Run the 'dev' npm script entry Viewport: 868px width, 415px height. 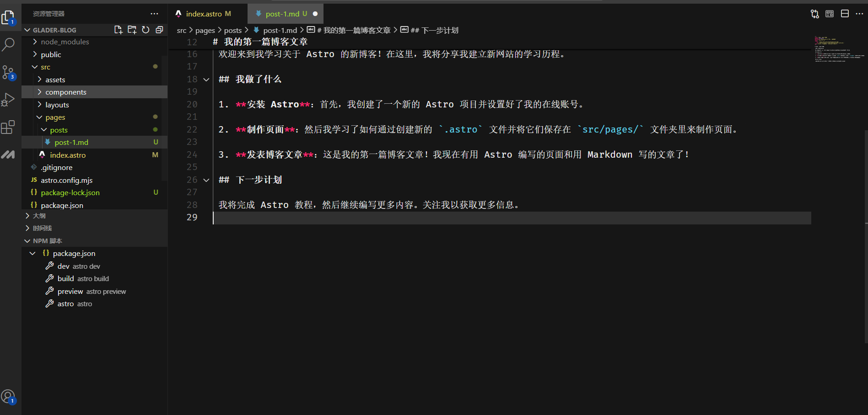coord(63,266)
